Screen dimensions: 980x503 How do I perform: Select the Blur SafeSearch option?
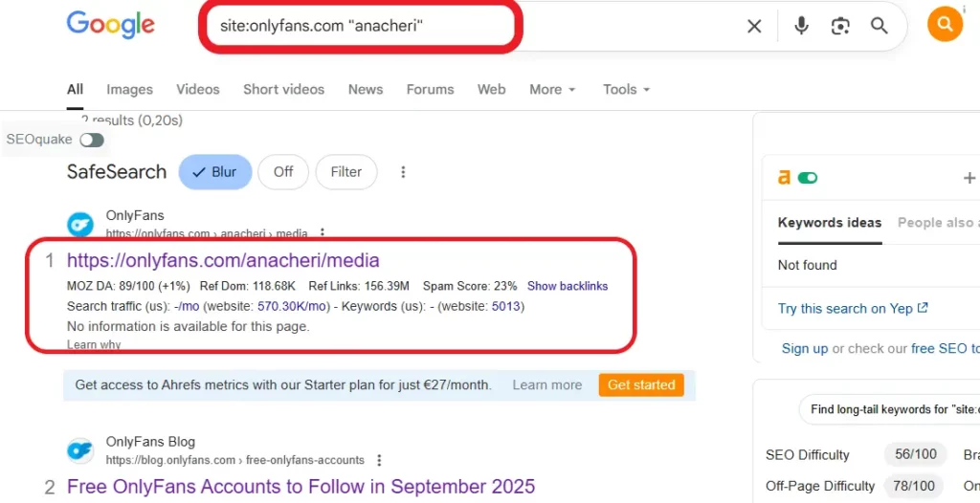[215, 172]
